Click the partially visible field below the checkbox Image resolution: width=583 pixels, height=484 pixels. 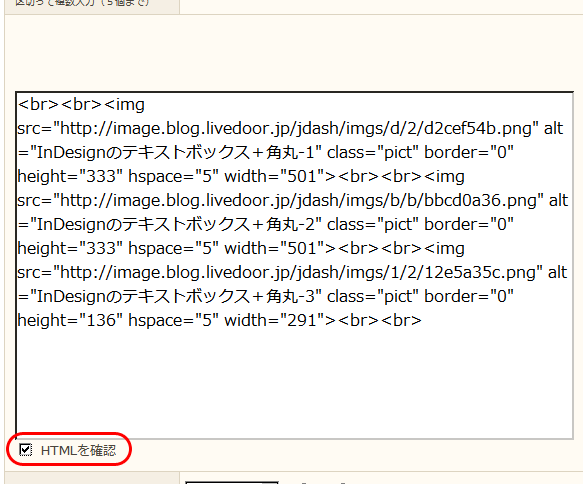pos(232,482)
